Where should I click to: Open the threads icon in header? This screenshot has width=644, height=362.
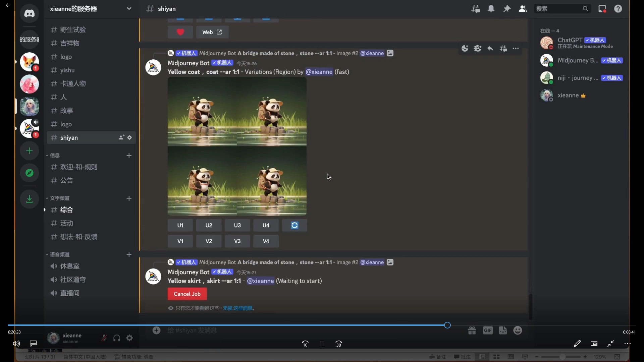[x=475, y=9]
